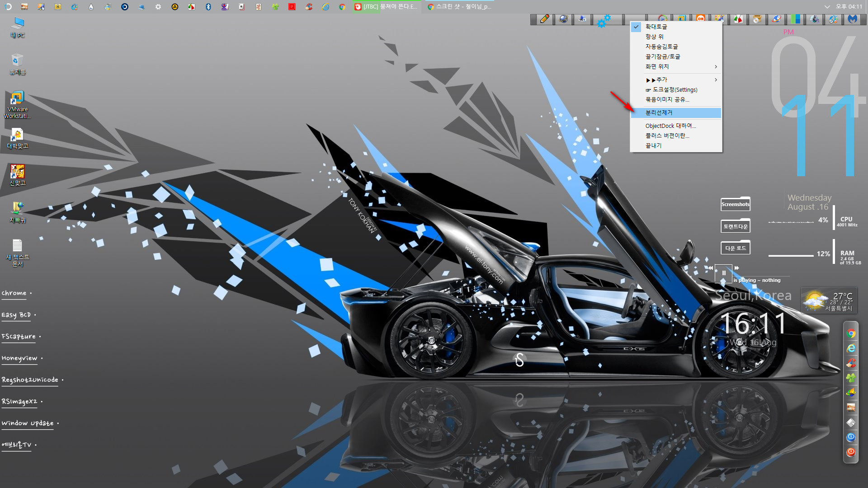Open the globe icon in the top dock
This screenshot has height=488, width=868.
[563, 19]
